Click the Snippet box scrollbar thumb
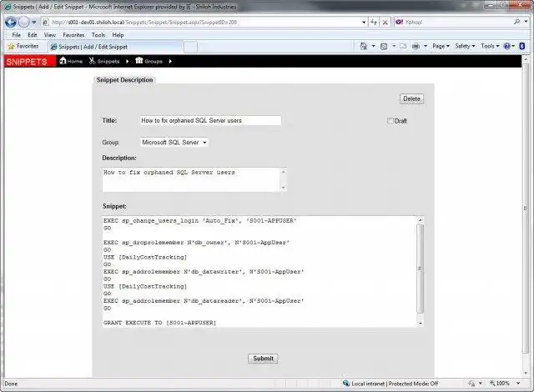534x392 pixels. pos(421,269)
